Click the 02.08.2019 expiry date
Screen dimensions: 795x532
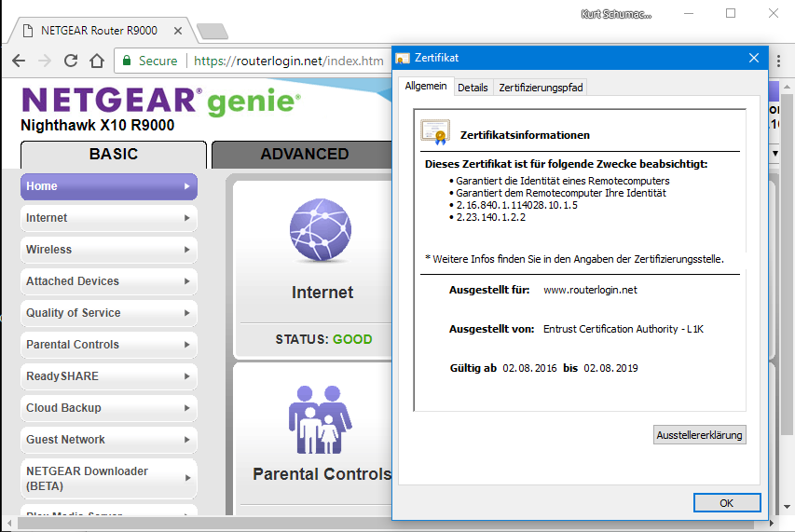point(611,368)
